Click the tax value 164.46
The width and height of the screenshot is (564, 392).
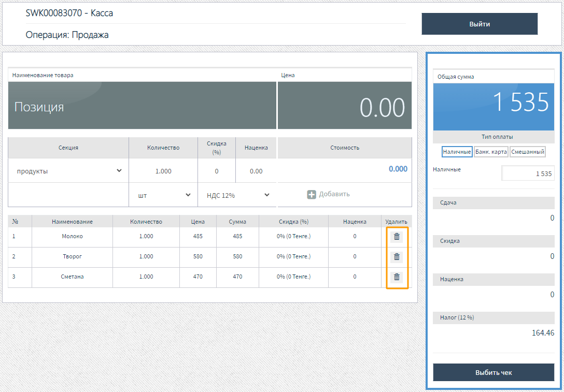(x=543, y=333)
